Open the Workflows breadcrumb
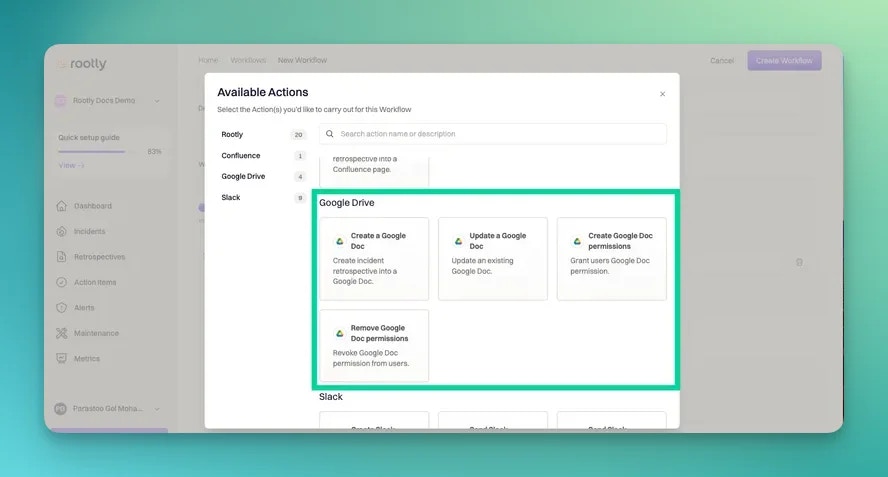This screenshot has height=477, width=888. click(x=248, y=60)
